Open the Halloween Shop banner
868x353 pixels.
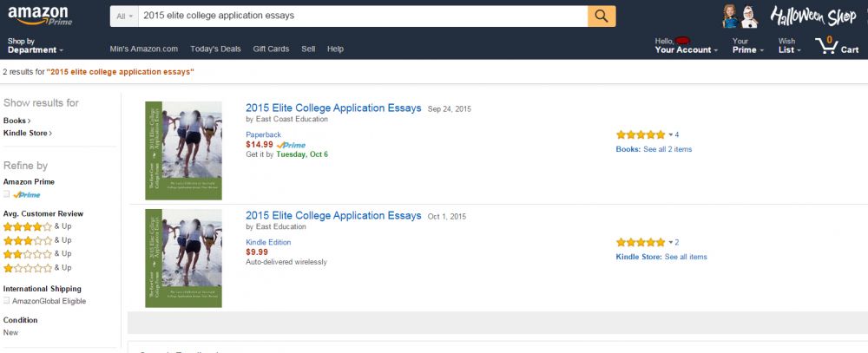coord(788,16)
